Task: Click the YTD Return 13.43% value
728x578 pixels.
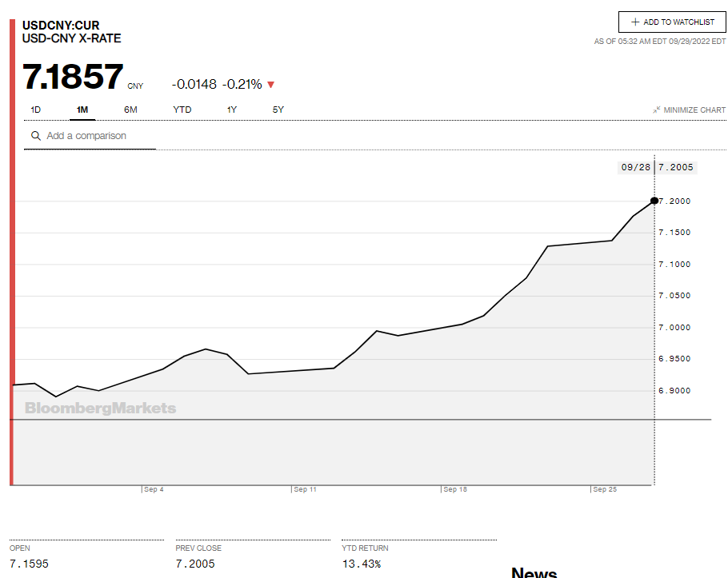Action: (x=361, y=564)
